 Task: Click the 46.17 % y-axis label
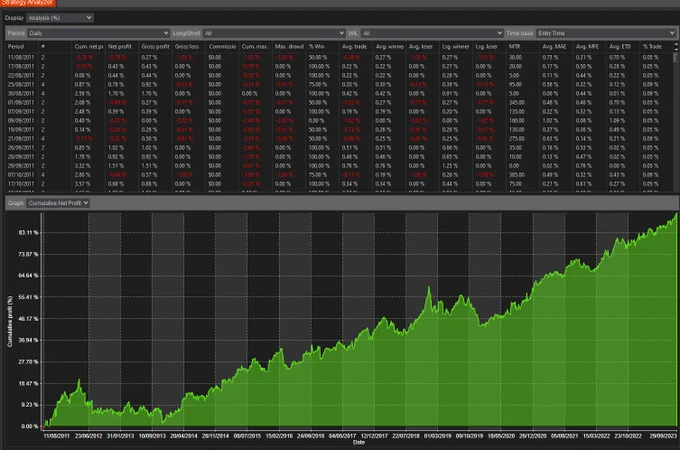click(28, 319)
